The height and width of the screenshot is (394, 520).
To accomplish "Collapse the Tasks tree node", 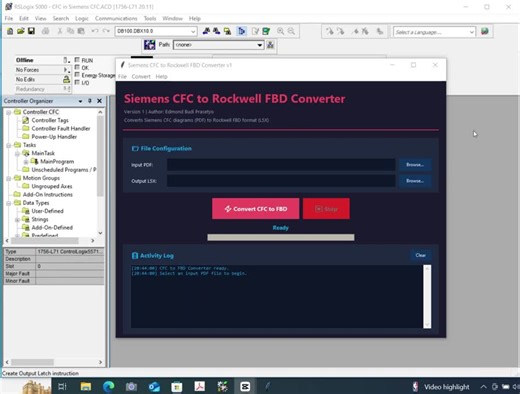I will (x=9, y=145).
